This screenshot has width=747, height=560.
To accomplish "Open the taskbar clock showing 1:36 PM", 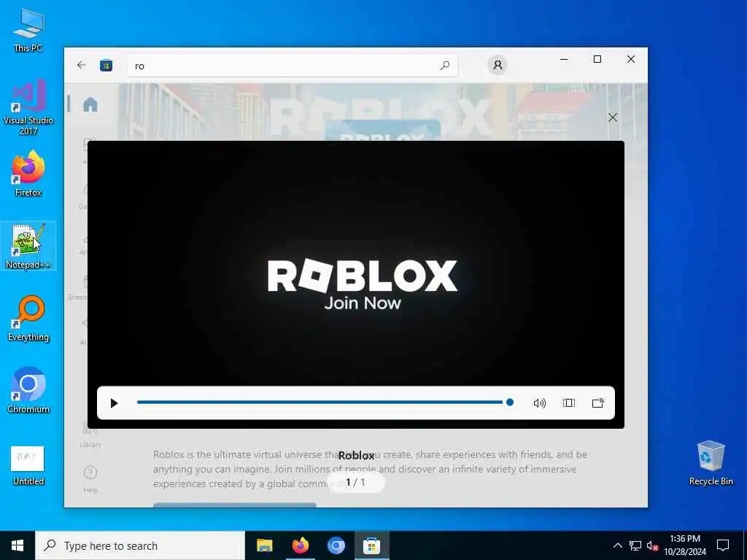I will [x=685, y=545].
